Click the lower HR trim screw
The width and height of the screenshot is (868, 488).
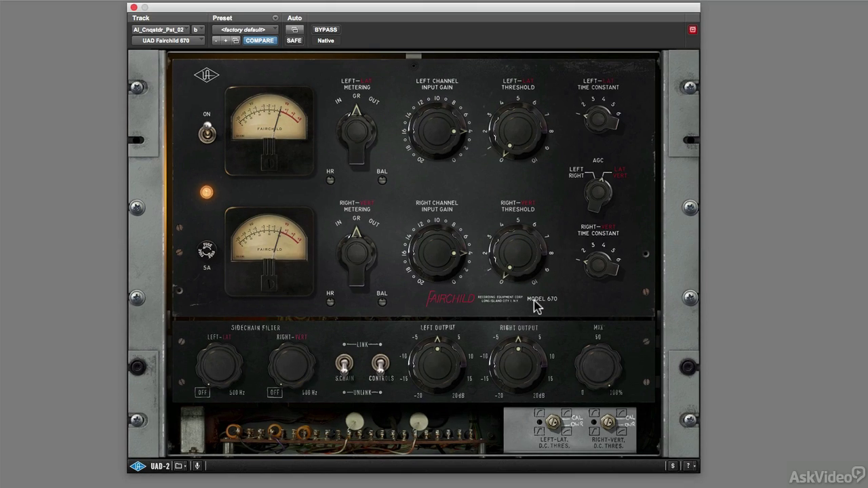pos(330,302)
